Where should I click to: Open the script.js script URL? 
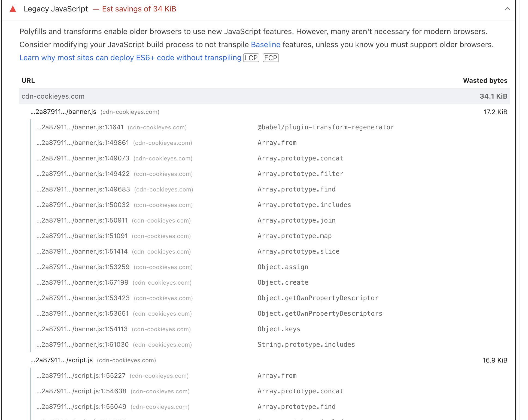pos(62,360)
